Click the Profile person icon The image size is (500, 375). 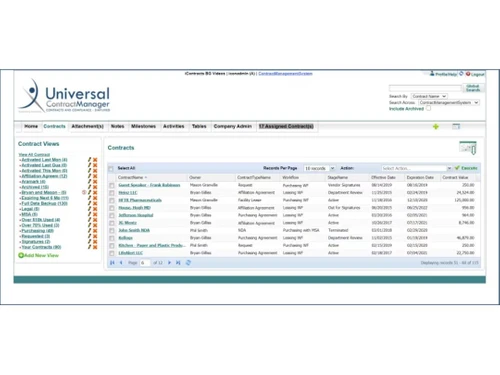(432, 73)
